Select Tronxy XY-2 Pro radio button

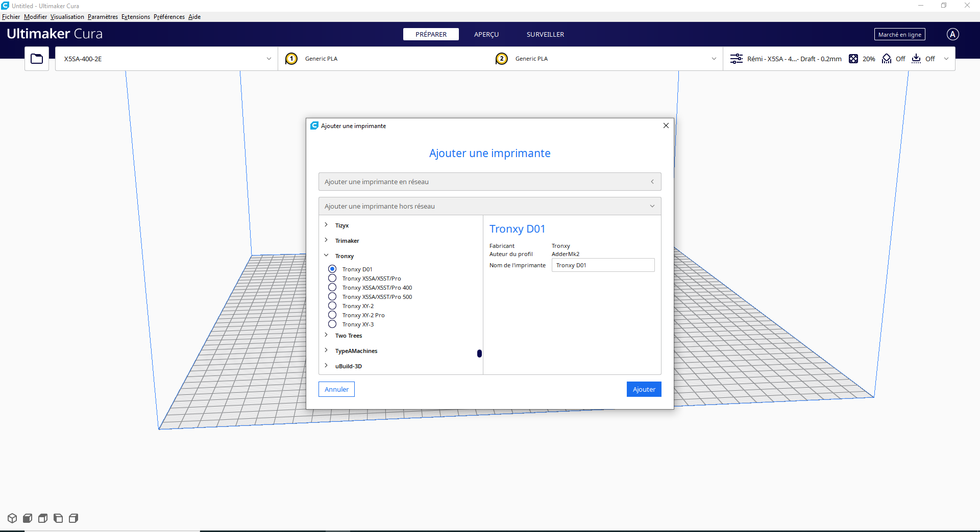(332, 315)
